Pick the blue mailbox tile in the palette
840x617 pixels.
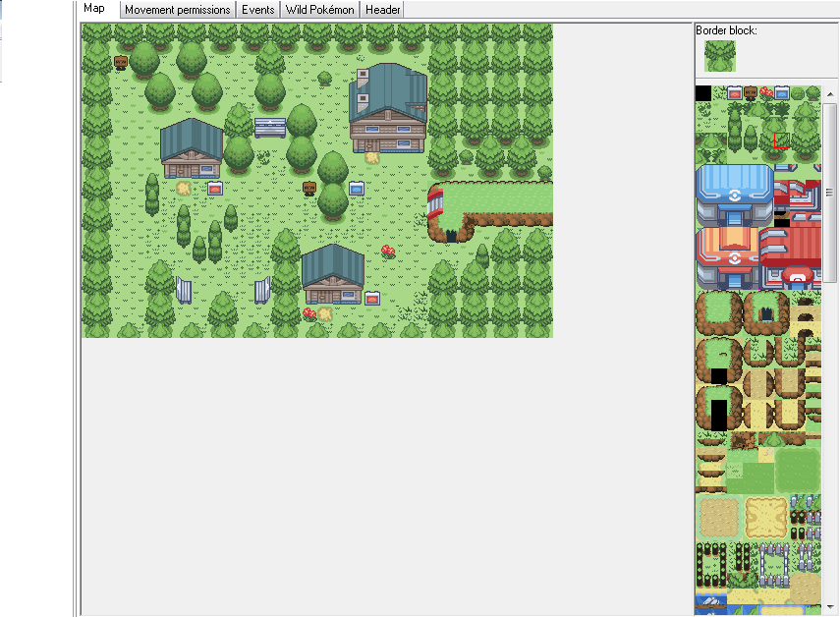tap(782, 93)
